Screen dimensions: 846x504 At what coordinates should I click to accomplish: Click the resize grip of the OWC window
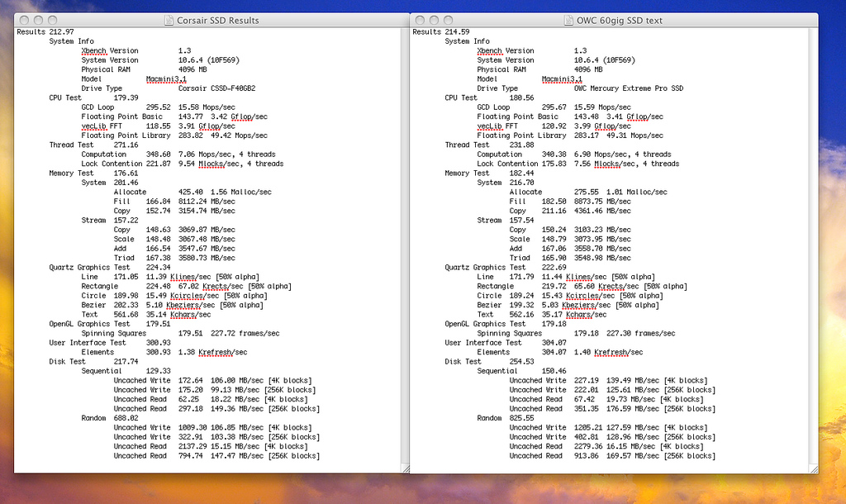coord(814,469)
